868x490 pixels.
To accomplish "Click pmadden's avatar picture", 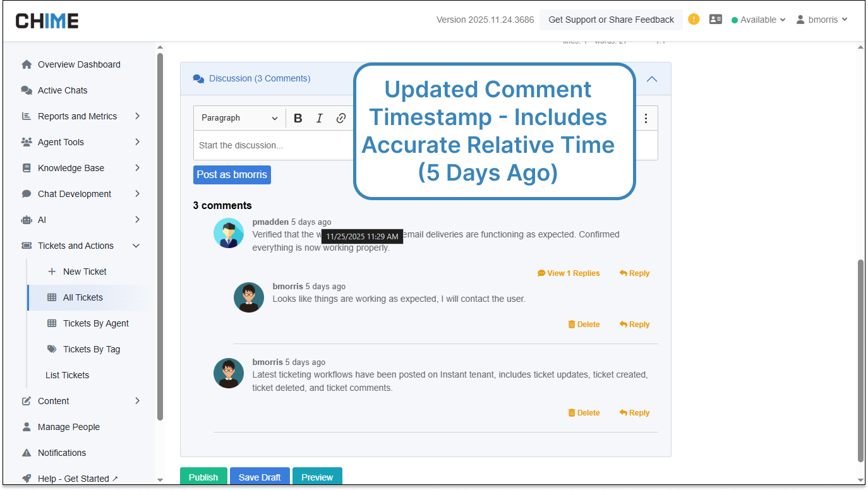I will [229, 233].
